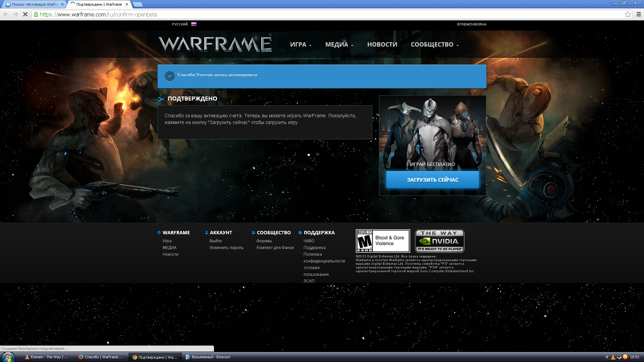
Task: Open the footer Новости link
Action: coord(170,254)
